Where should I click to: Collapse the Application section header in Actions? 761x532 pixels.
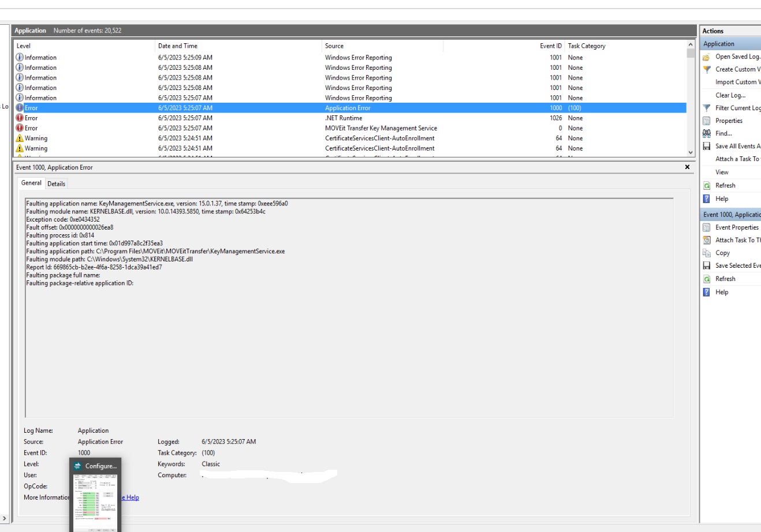click(730, 44)
